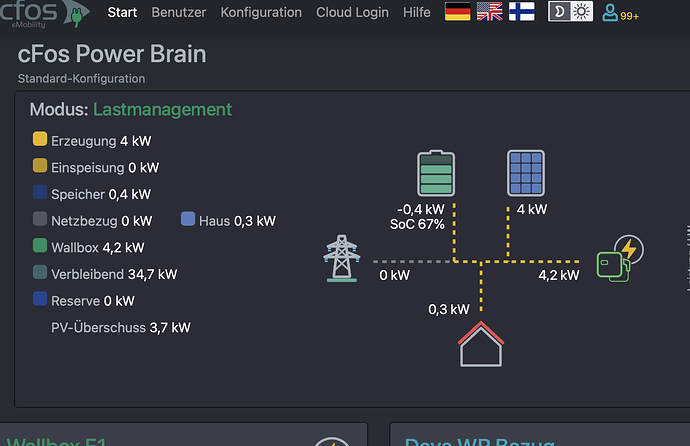Click the house icon
Screen dimensions: 690x446
coord(481,344)
